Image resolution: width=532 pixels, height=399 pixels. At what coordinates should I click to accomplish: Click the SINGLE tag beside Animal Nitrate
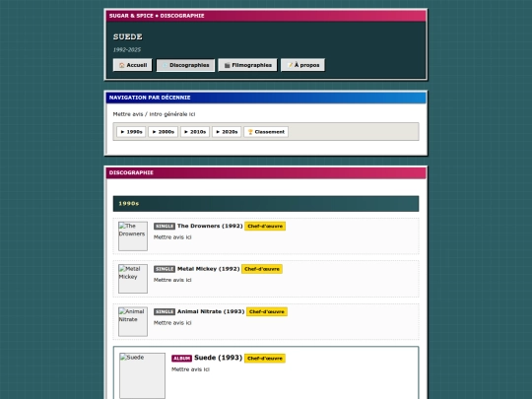tap(165, 311)
